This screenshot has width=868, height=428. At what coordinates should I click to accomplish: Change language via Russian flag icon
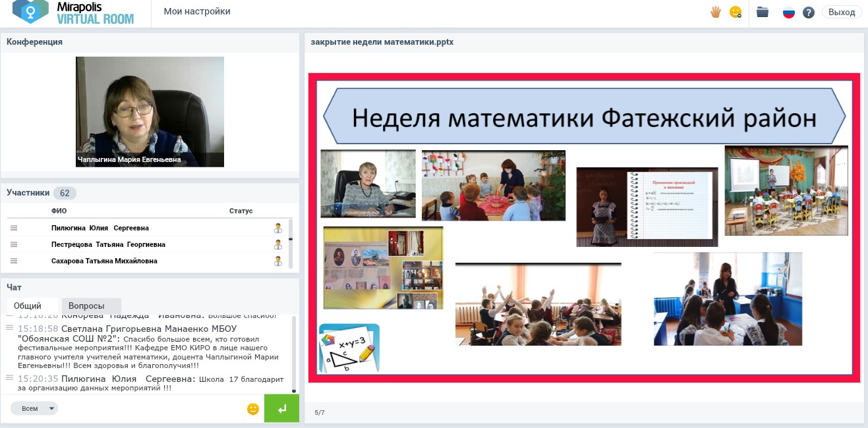789,12
